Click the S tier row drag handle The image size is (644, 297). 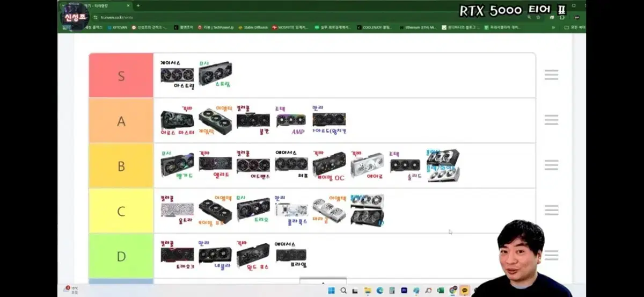click(x=551, y=75)
